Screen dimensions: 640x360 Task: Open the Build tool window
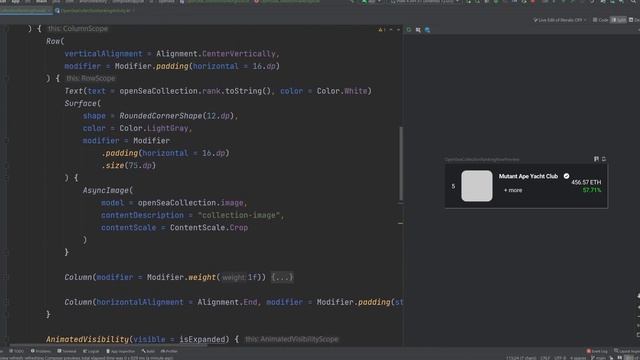[148, 351]
